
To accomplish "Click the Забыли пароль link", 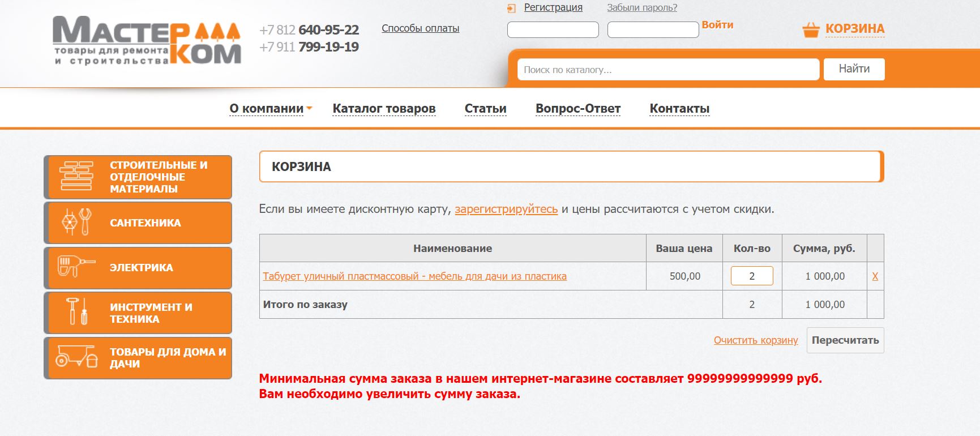I will point(641,8).
